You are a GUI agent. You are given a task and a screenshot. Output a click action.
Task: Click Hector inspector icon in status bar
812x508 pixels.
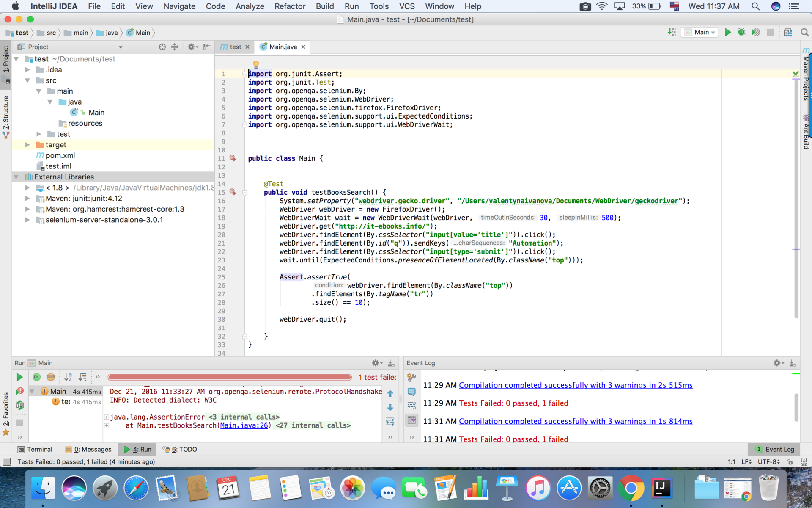(804, 462)
